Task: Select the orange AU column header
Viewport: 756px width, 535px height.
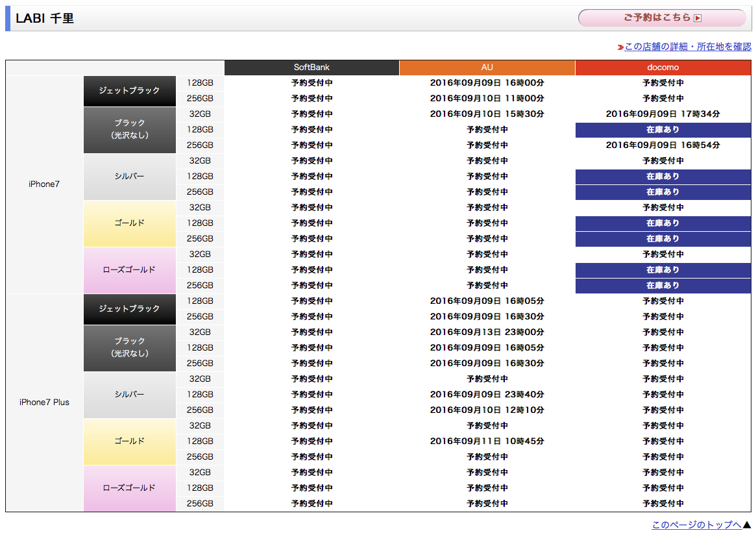Action: [x=487, y=68]
